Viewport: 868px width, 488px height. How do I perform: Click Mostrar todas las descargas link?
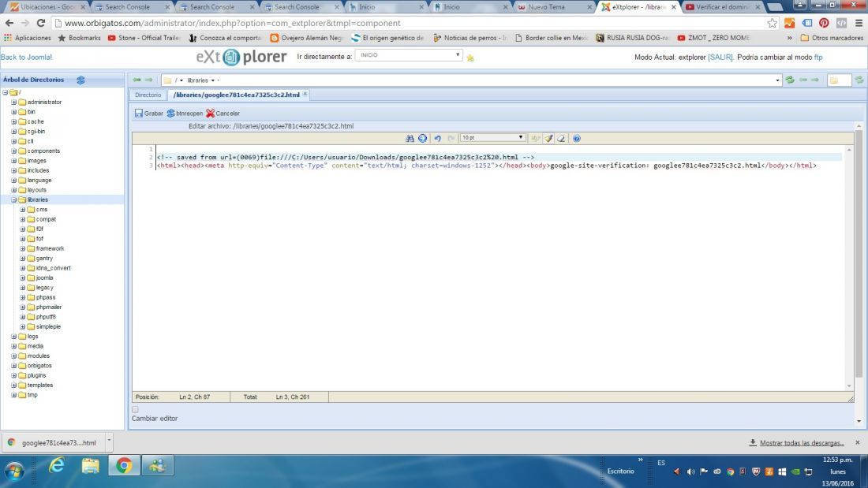(x=802, y=442)
